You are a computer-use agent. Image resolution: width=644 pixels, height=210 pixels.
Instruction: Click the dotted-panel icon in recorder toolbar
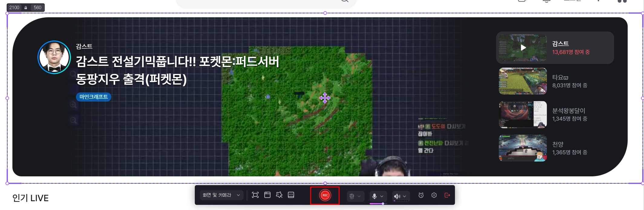(x=291, y=195)
